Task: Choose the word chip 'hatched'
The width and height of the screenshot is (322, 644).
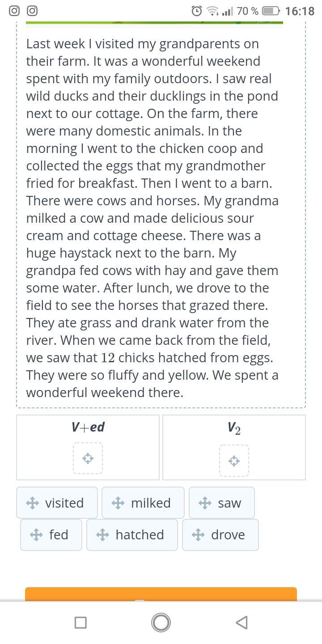Action: pos(132,535)
